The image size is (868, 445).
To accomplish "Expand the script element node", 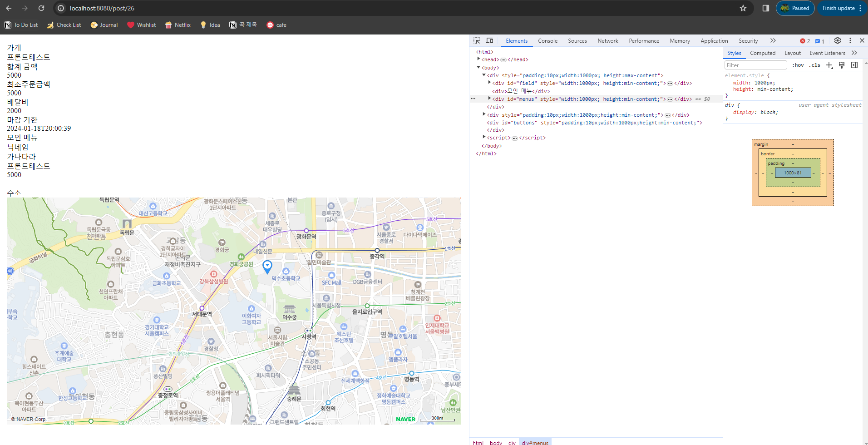I will pyautogui.click(x=484, y=137).
